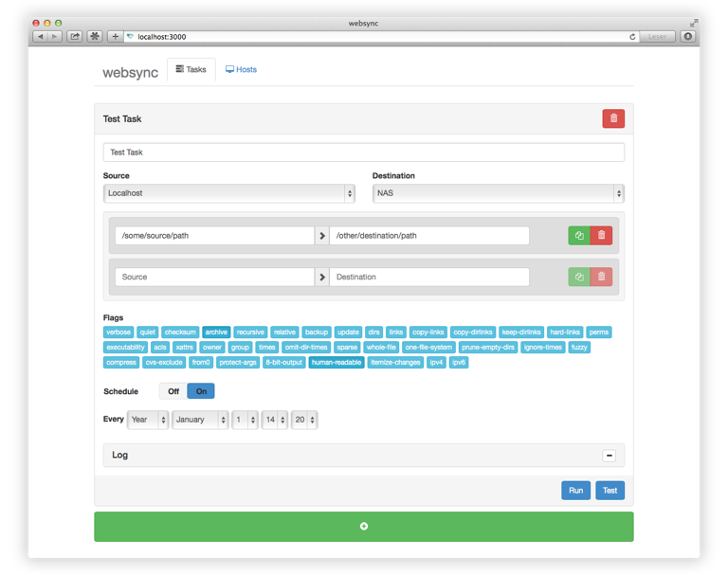Toggle the copy-links flag

pos(428,332)
